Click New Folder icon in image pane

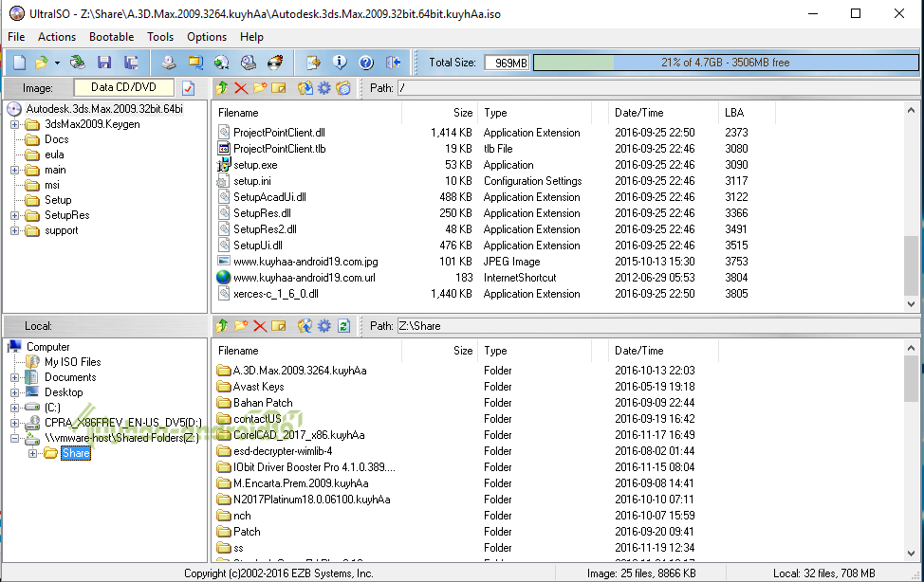click(x=260, y=88)
